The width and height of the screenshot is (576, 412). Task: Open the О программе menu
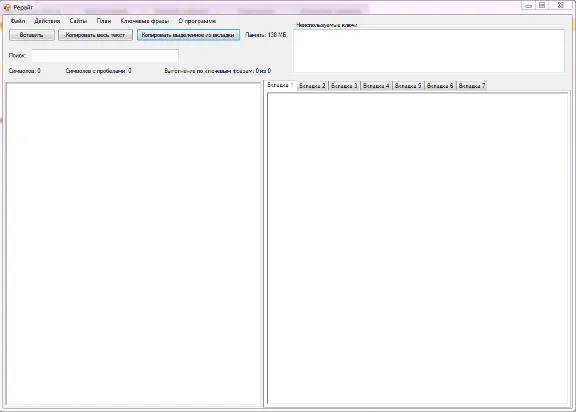pos(197,21)
